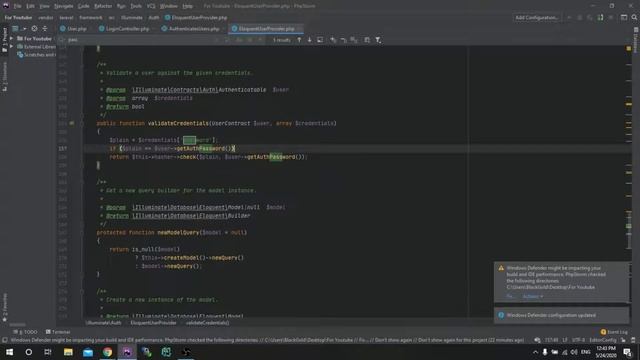Click the locate target icon in Project panel
Image resolution: width=640 pixels, height=360 pixels.
pos(34,29)
